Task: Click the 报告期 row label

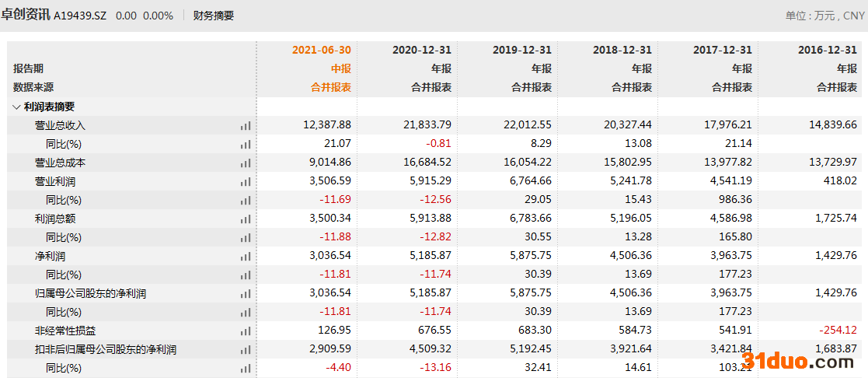Action: tap(28, 68)
